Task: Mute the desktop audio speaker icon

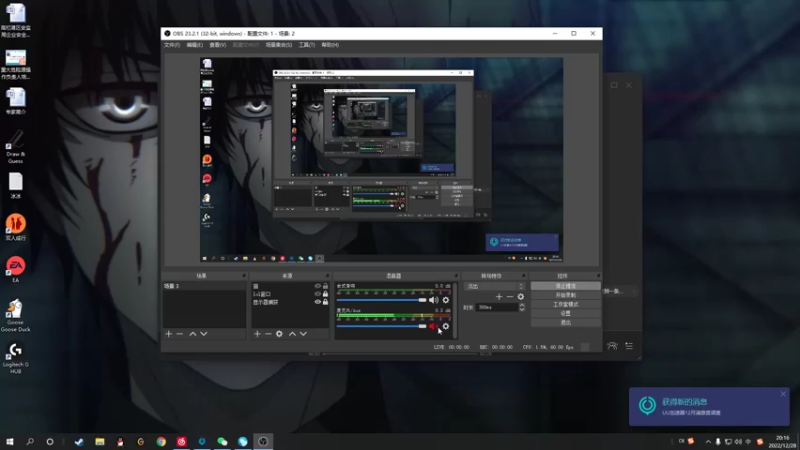Action: [x=433, y=300]
